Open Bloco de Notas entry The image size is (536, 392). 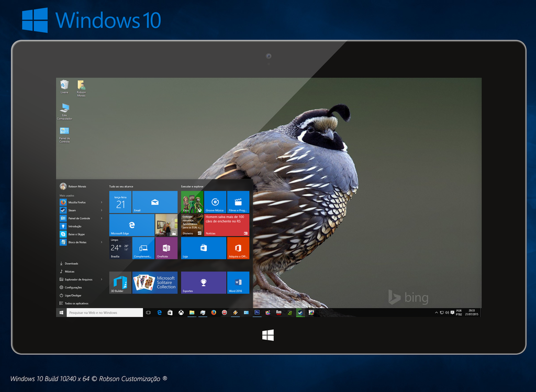(73, 242)
